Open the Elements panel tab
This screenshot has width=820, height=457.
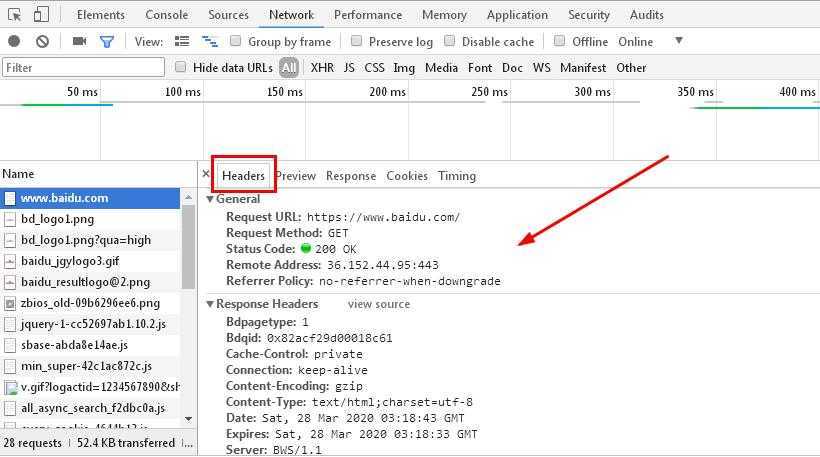point(101,15)
